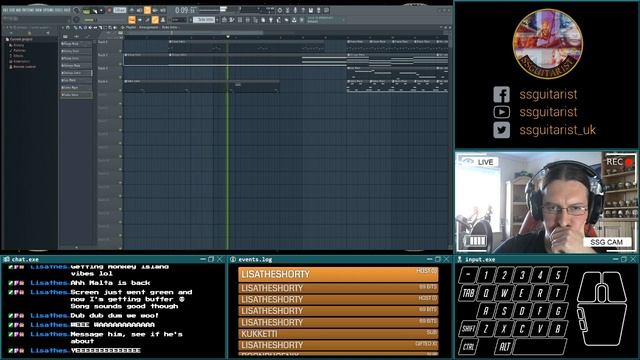640x360 pixels.
Task: Click the slider knob right of the time display
Action: [x=223, y=9]
